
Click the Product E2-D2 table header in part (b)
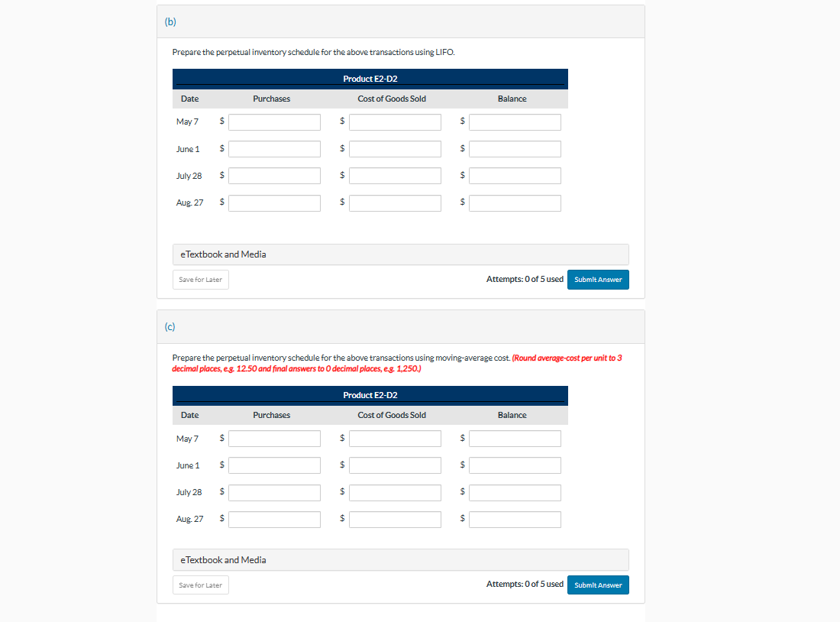[370, 79]
